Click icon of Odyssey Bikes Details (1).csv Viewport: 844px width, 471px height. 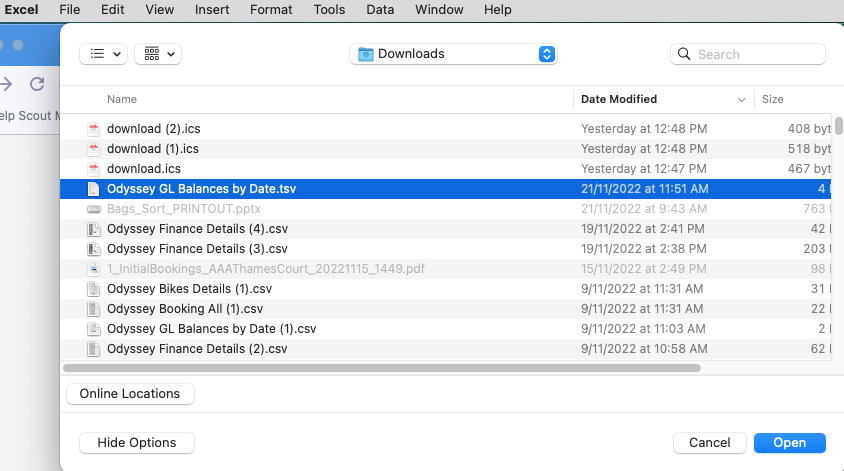pyautogui.click(x=94, y=289)
